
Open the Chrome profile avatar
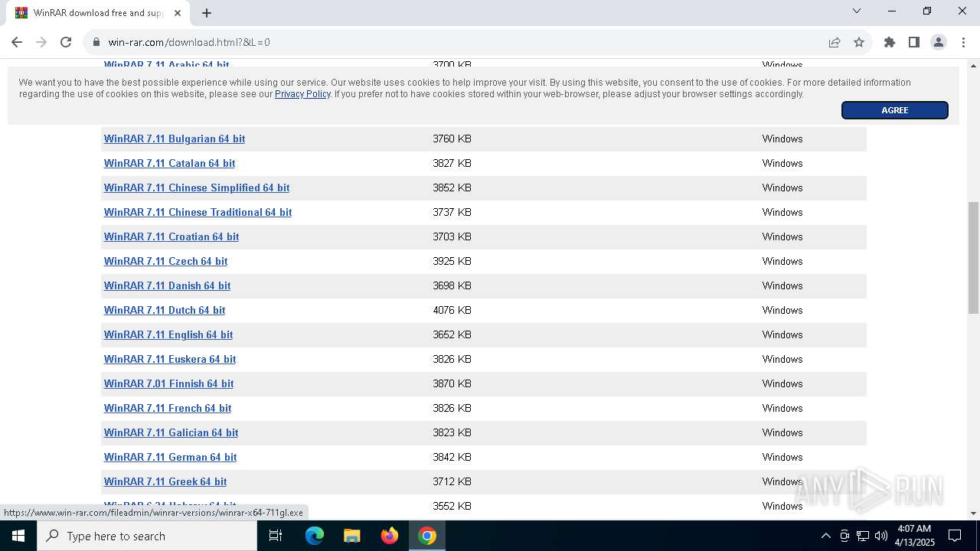(939, 42)
